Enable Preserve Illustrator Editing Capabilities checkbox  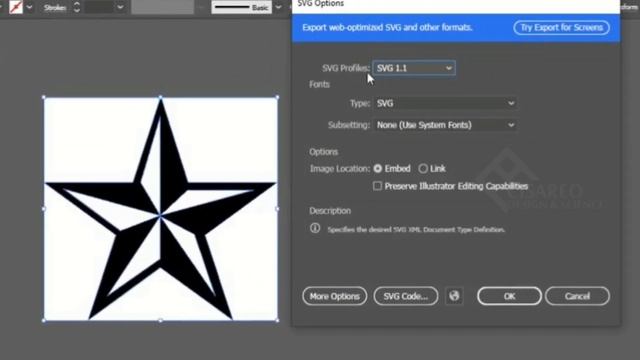coord(378,186)
